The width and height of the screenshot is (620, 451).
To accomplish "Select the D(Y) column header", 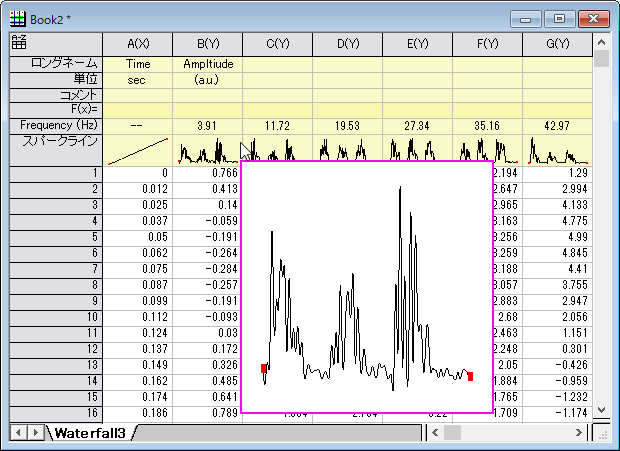I will 348,44.
